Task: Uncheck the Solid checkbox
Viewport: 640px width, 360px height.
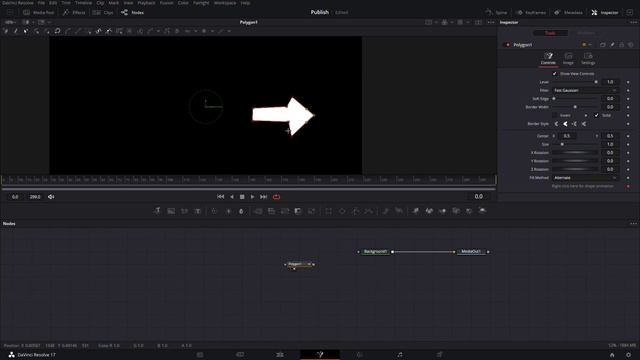Action: tap(596, 116)
